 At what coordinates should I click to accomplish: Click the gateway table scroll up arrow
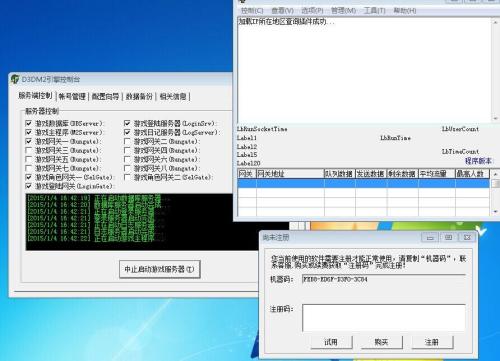click(495, 174)
